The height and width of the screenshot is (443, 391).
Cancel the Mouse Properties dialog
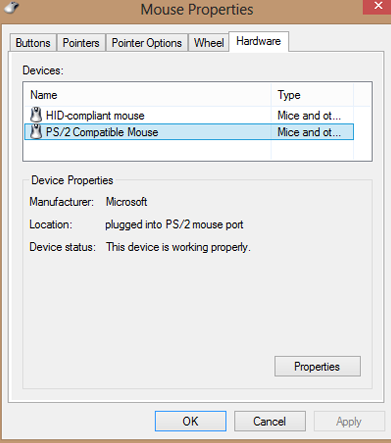click(x=270, y=421)
